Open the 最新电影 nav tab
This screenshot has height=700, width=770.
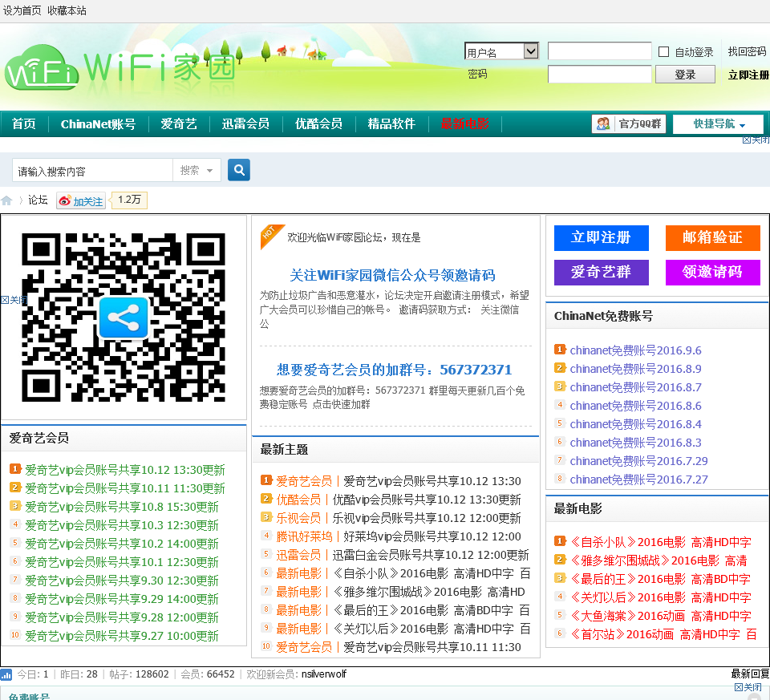pos(464,123)
